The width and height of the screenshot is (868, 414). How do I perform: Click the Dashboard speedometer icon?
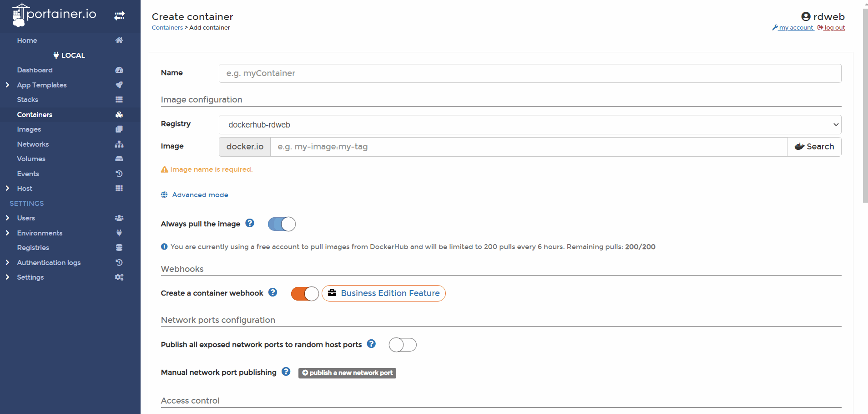point(119,70)
